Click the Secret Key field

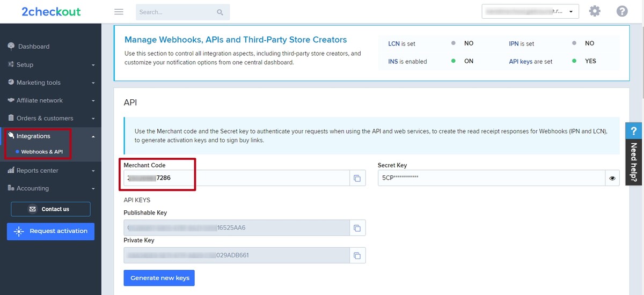coord(492,178)
